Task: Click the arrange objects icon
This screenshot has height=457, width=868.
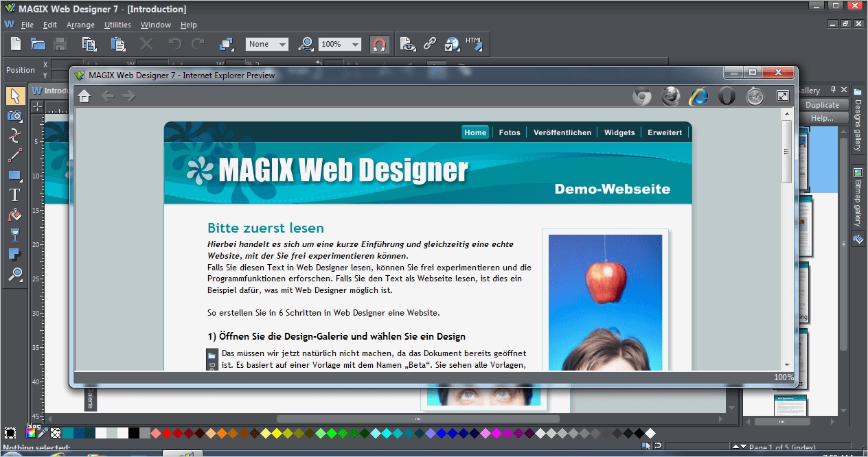Action: pyautogui.click(x=227, y=44)
